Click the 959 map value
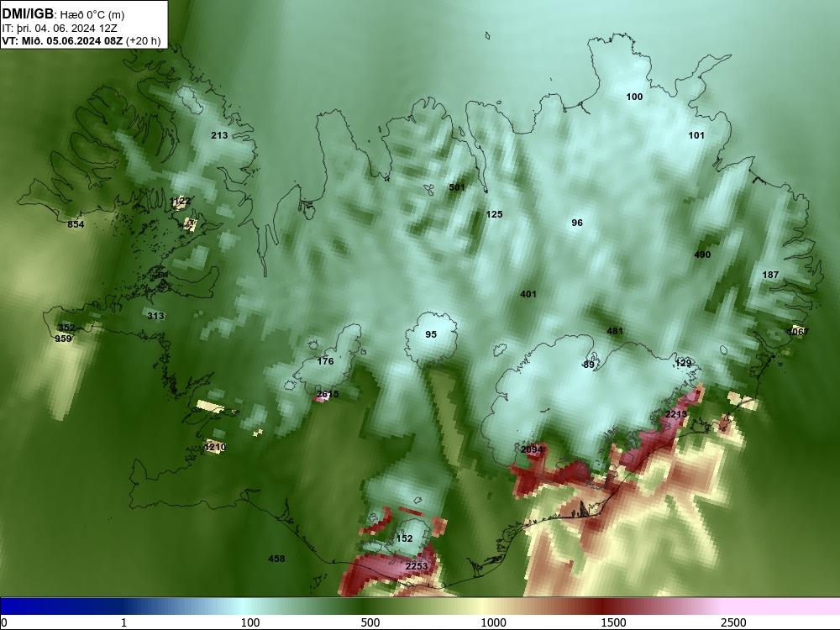The image size is (840, 630). pos(63,339)
